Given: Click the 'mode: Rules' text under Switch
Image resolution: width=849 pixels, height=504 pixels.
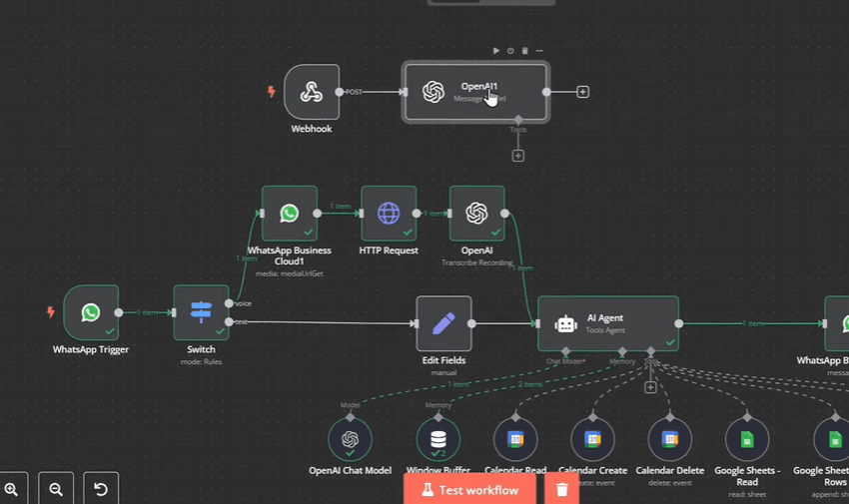Looking at the screenshot, I should (202, 361).
